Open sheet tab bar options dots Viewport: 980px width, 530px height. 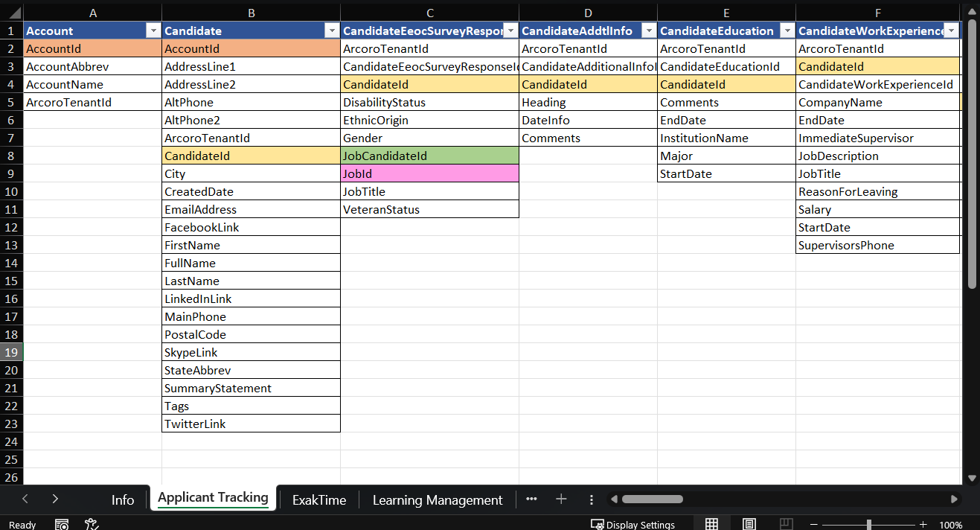tap(592, 499)
